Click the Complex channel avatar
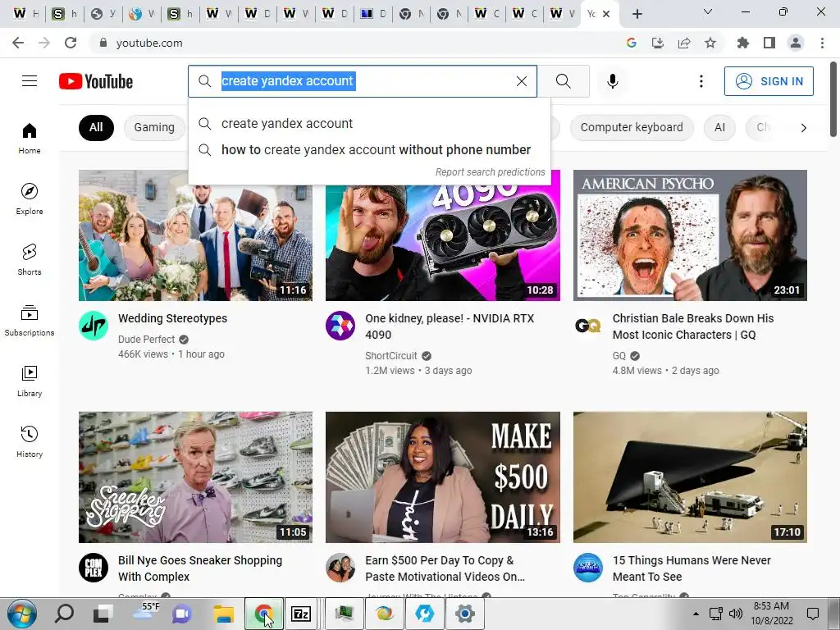The image size is (840, 630). [94, 568]
